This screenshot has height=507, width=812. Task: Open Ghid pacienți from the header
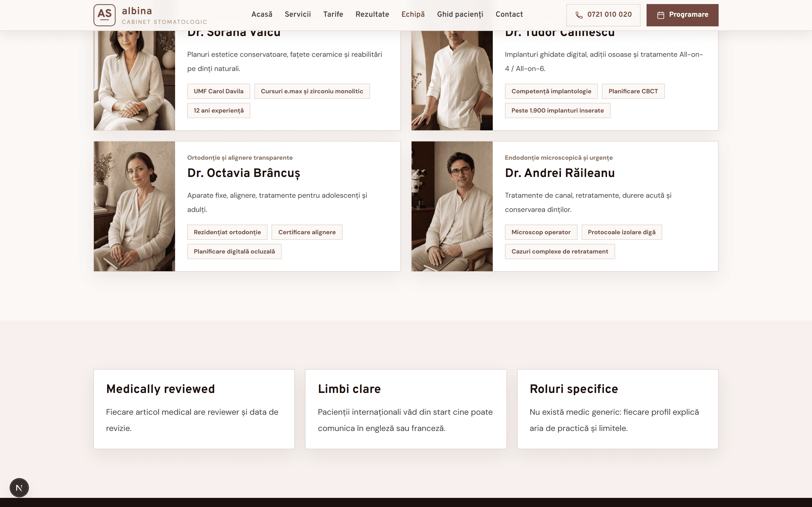click(460, 14)
